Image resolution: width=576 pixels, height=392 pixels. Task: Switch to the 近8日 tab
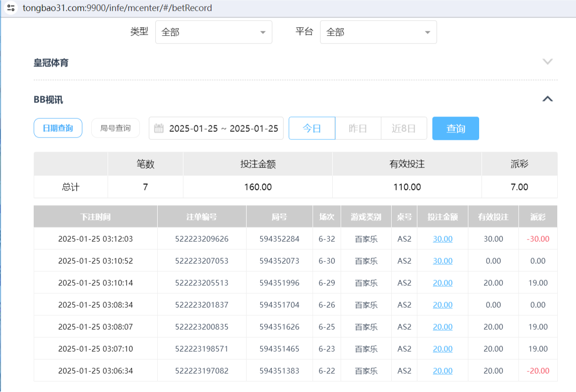[x=404, y=128]
